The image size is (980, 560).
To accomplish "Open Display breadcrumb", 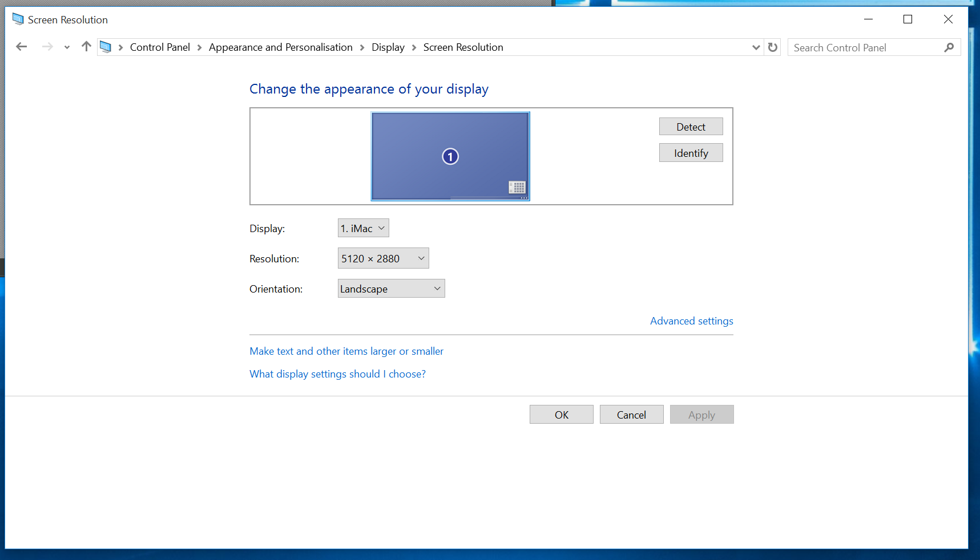I will [388, 47].
